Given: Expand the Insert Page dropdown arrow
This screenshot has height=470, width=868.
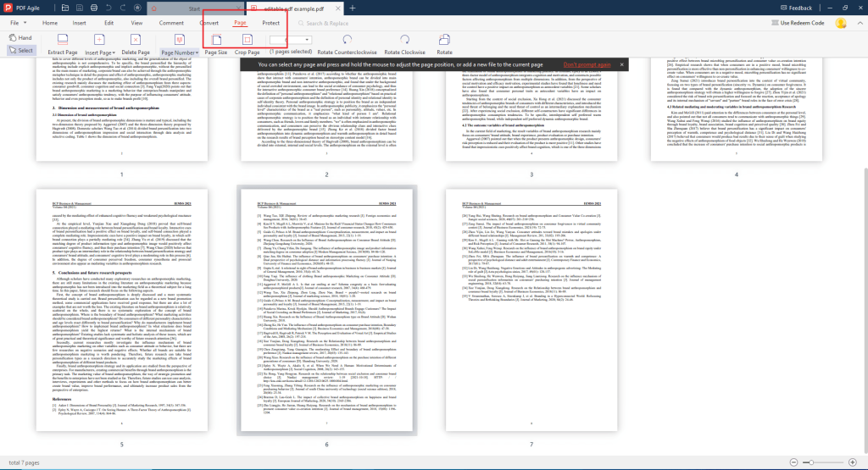Looking at the screenshot, I should (x=114, y=53).
